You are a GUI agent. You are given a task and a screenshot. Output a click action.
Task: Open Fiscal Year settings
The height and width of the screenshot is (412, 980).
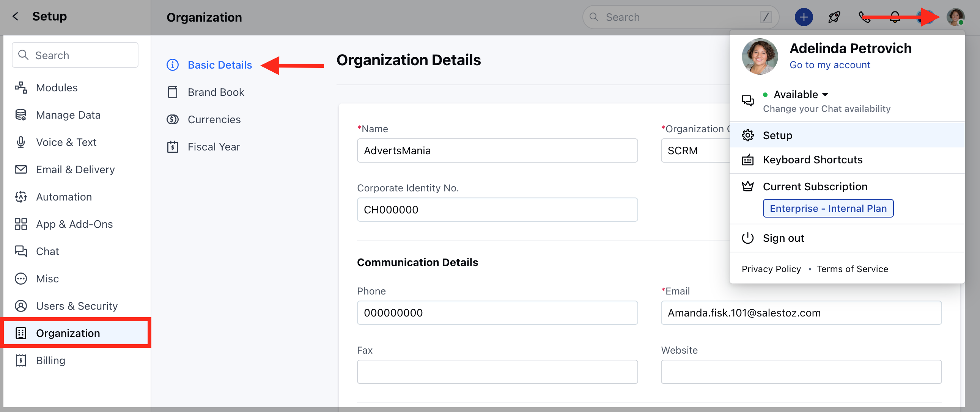214,147
